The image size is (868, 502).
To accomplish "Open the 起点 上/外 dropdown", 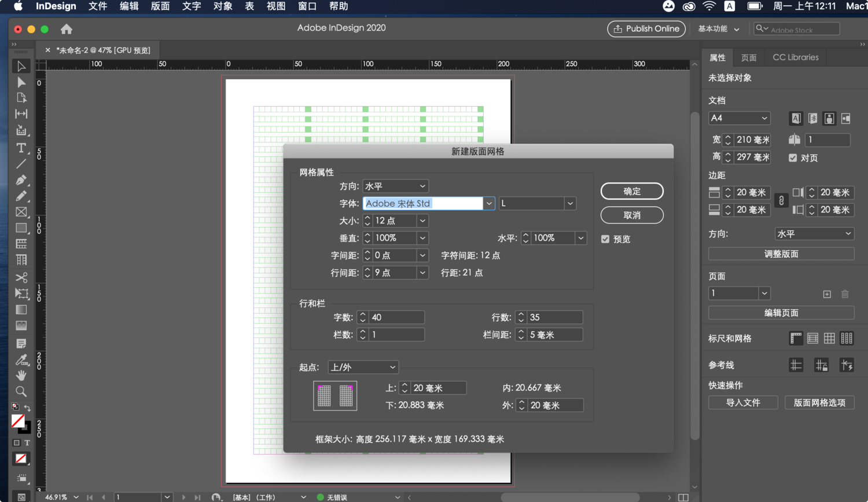I will click(x=363, y=367).
